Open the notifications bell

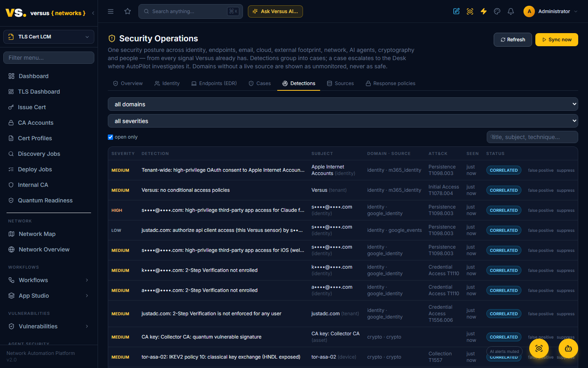(511, 11)
